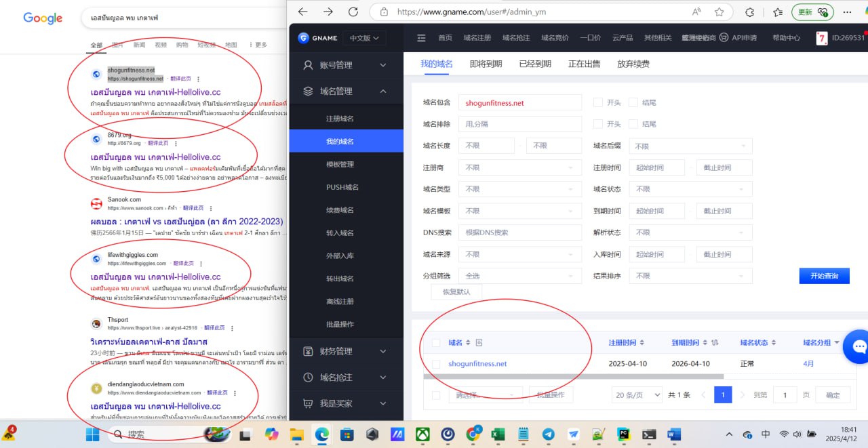The image size is (868, 448).
Task: Open the 域名后缀 dropdown
Action: coord(690,146)
